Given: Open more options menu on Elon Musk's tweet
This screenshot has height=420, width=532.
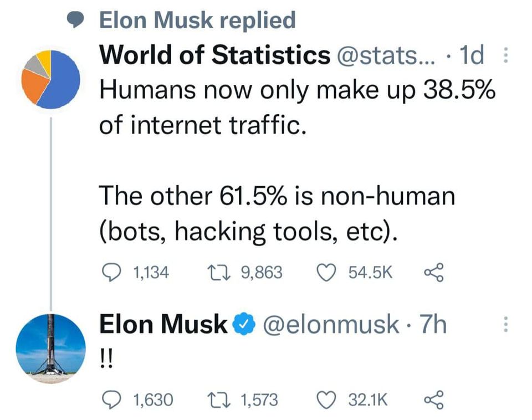Looking at the screenshot, I should [x=505, y=325].
